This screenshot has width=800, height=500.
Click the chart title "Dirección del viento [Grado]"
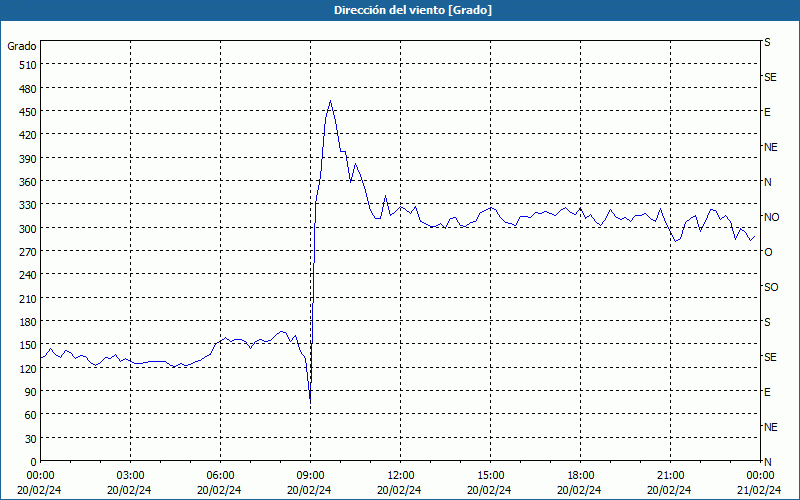(413, 10)
